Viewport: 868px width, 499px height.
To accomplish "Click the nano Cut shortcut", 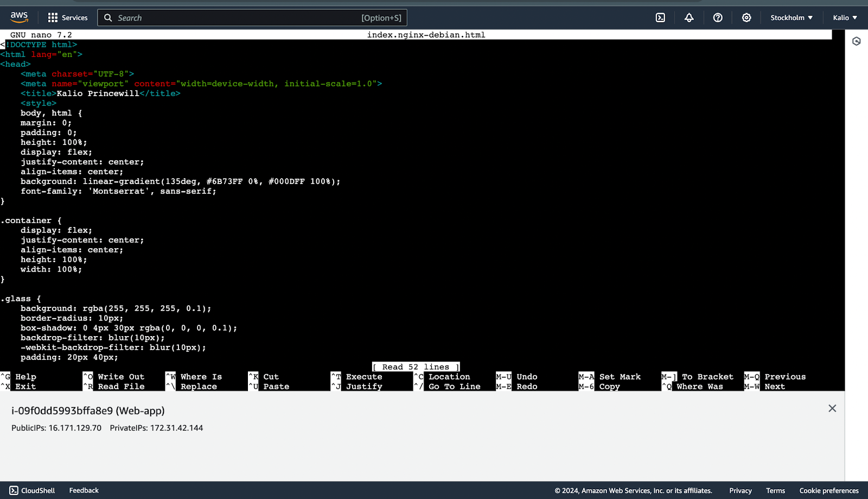I will click(x=264, y=377).
